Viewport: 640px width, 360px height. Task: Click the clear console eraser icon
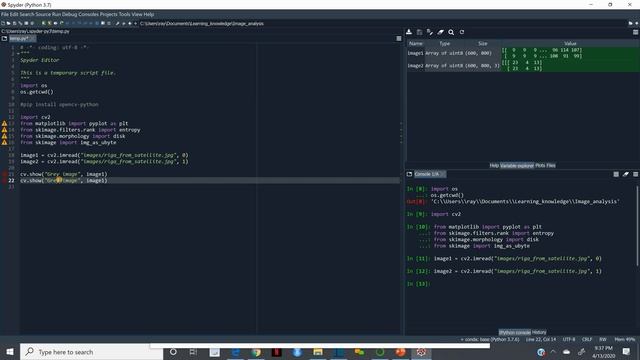(x=626, y=174)
